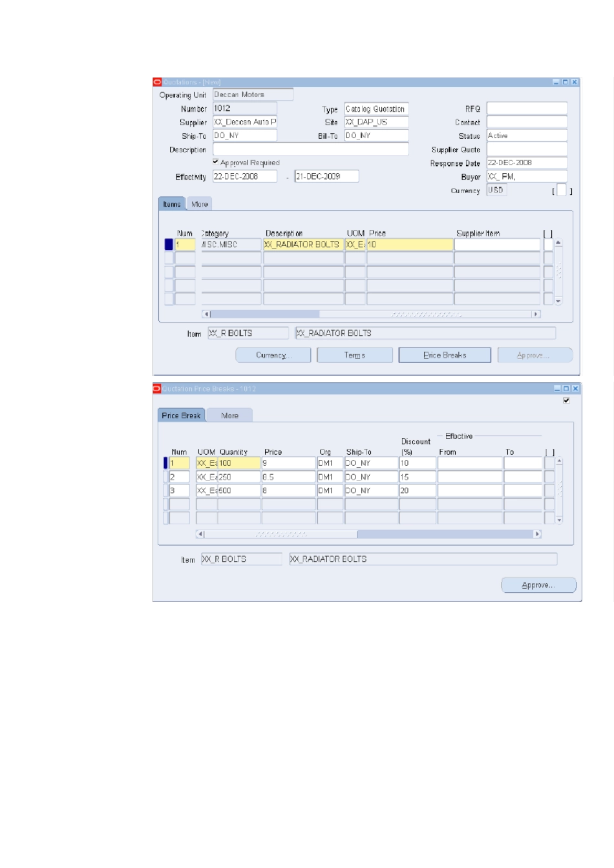Screen dimensions: 614x868
Task: Click left arrow of Items horizontal scrollbar
Action: click(206, 314)
